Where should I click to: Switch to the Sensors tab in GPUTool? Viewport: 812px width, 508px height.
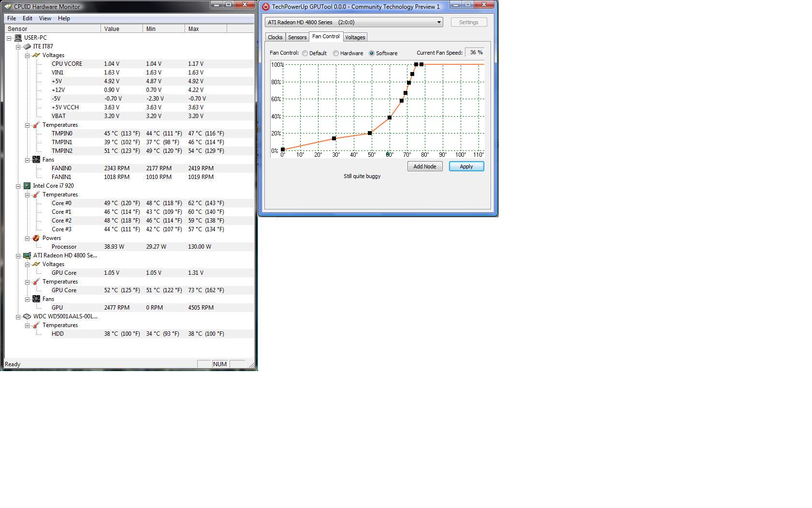point(297,37)
